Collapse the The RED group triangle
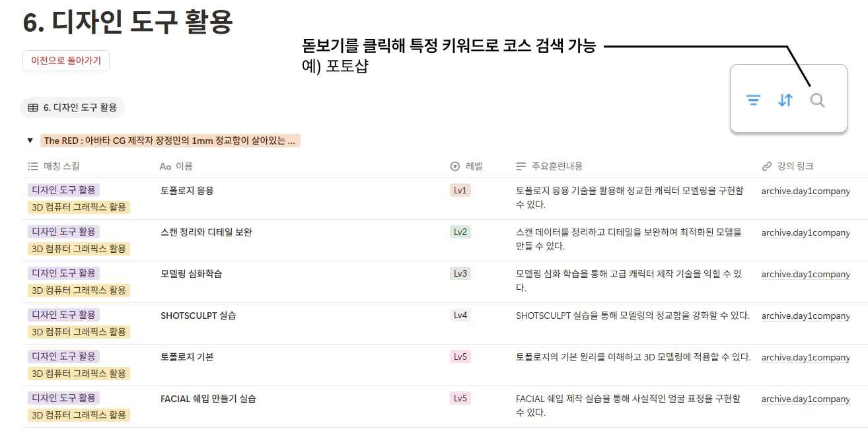 (x=30, y=141)
